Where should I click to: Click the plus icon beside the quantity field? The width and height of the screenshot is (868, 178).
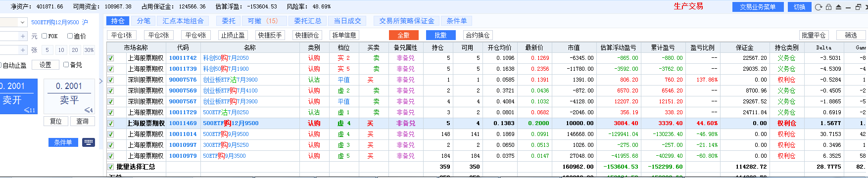click(x=23, y=50)
